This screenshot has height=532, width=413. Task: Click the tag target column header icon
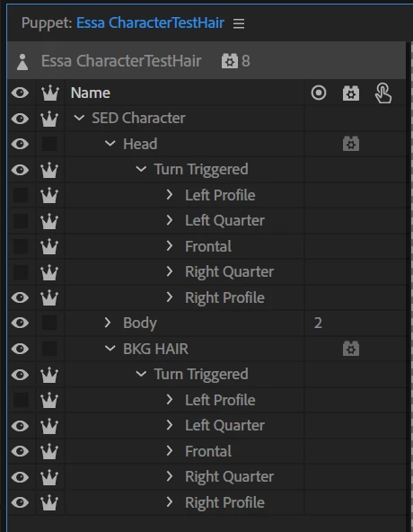click(x=319, y=93)
